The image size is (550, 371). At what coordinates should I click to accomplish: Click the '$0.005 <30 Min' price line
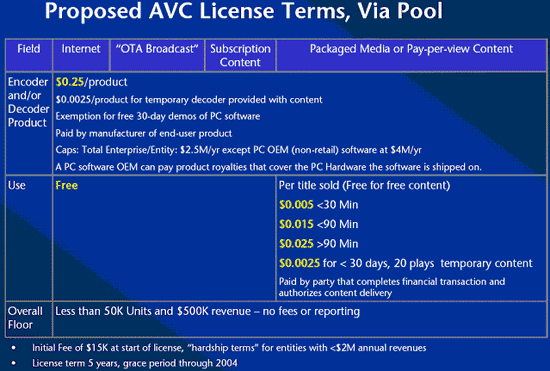(x=318, y=205)
